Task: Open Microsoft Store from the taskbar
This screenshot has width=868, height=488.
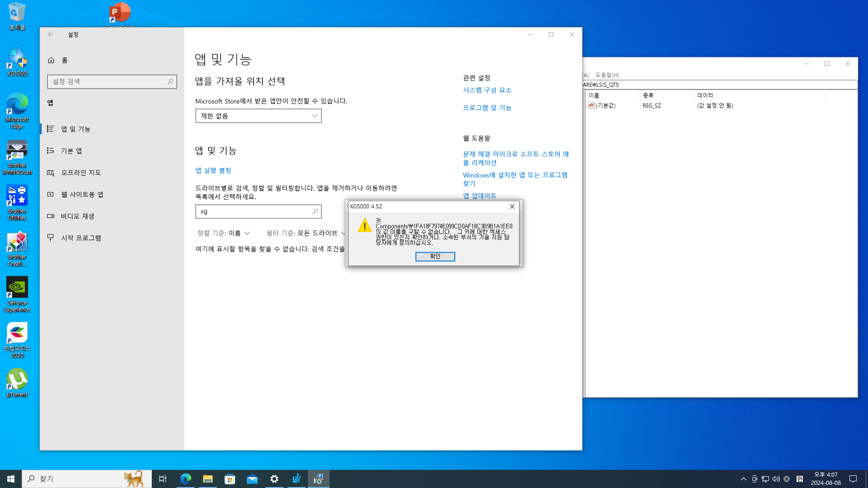Action: [230, 479]
